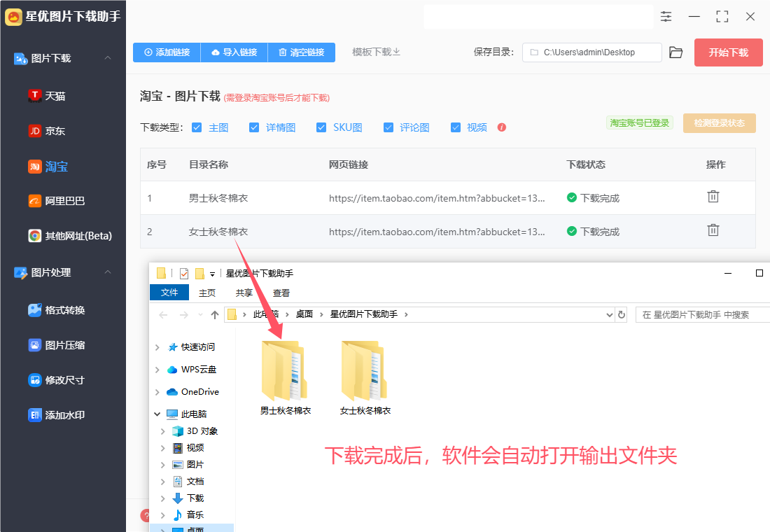This screenshot has width=770, height=532.
Task: Open the settings sliders icon in title bar
Action: (666, 17)
